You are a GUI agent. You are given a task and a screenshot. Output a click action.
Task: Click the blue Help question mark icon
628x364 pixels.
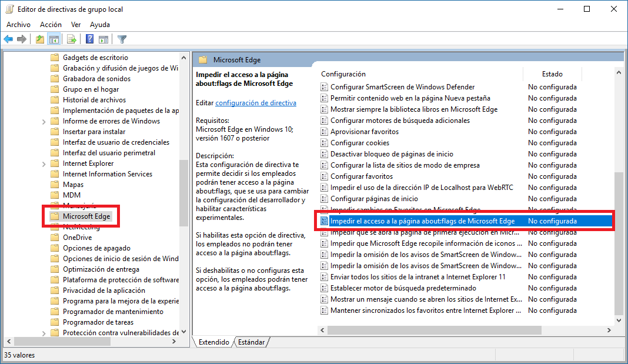[90, 39]
